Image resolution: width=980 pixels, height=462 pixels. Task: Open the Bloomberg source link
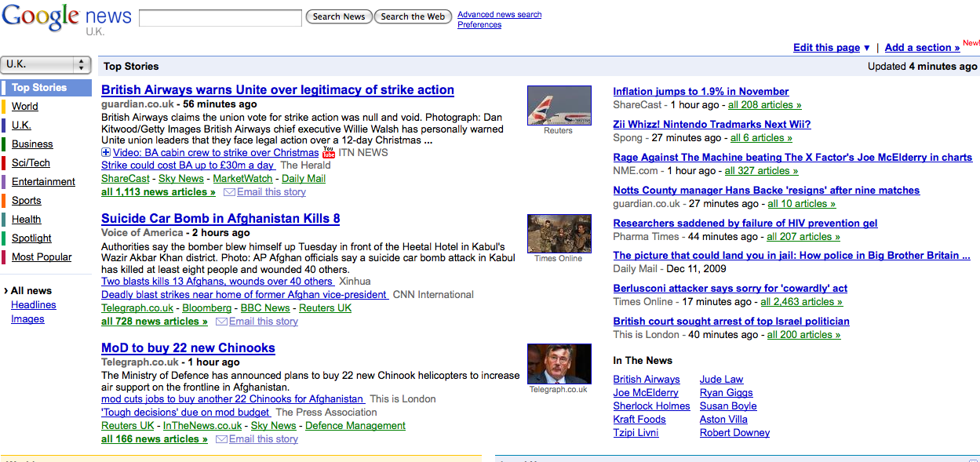pyautogui.click(x=207, y=308)
